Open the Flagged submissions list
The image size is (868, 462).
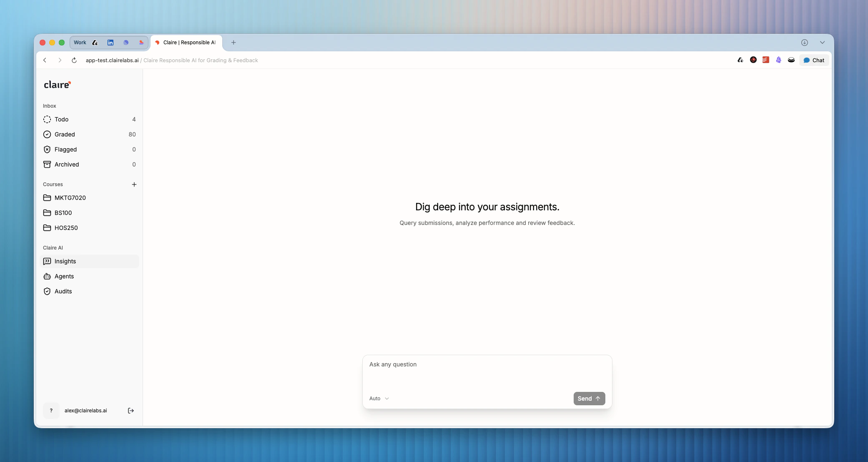click(x=65, y=149)
